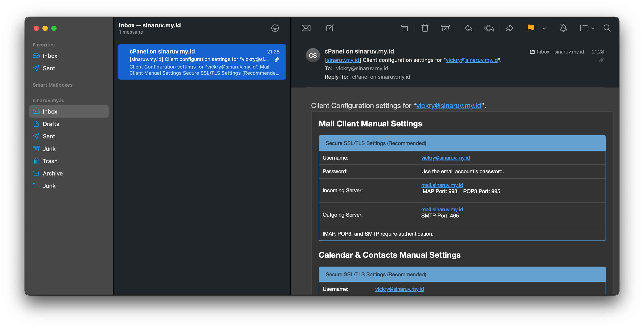This screenshot has width=644, height=328.
Task: Archive the selected cPanel message
Action: point(404,28)
